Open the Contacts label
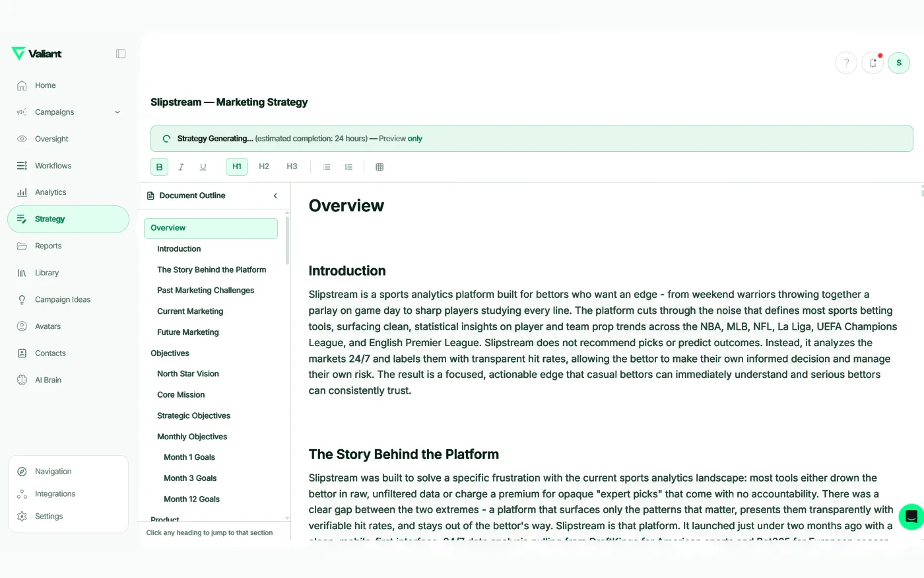Screen dimensions: 924x578 [50, 353]
